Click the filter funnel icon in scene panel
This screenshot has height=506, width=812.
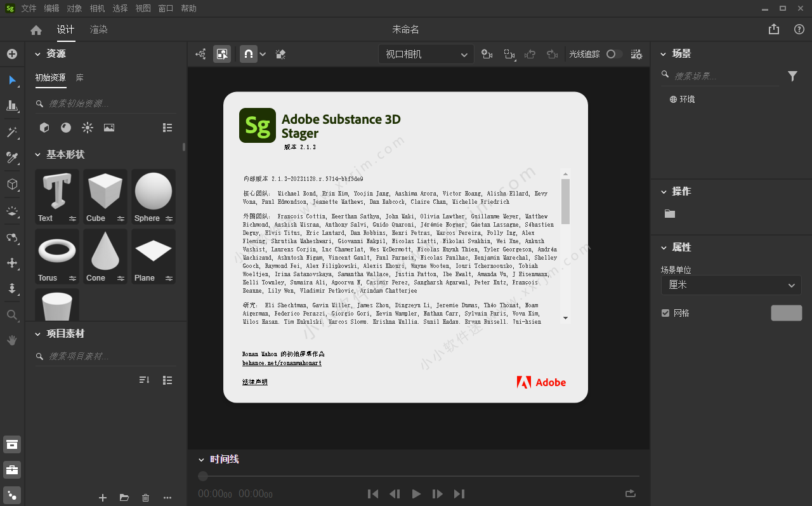pyautogui.click(x=792, y=76)
